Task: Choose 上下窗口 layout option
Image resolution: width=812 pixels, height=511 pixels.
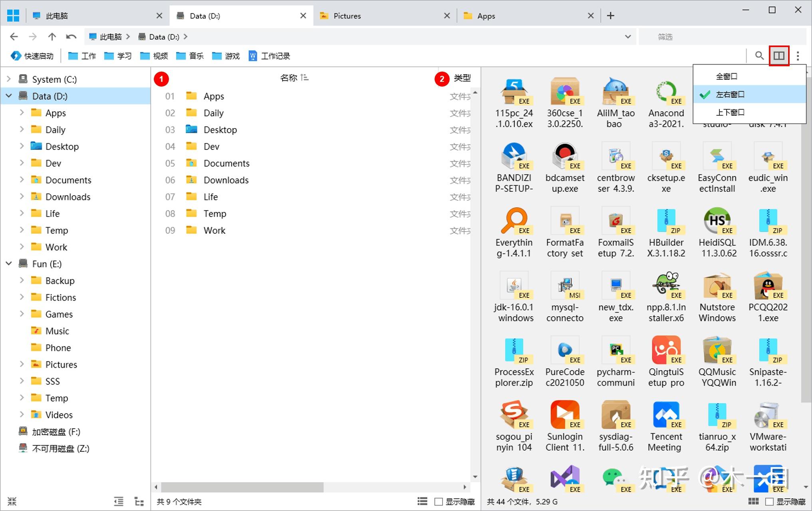Action: pos(749,112)
